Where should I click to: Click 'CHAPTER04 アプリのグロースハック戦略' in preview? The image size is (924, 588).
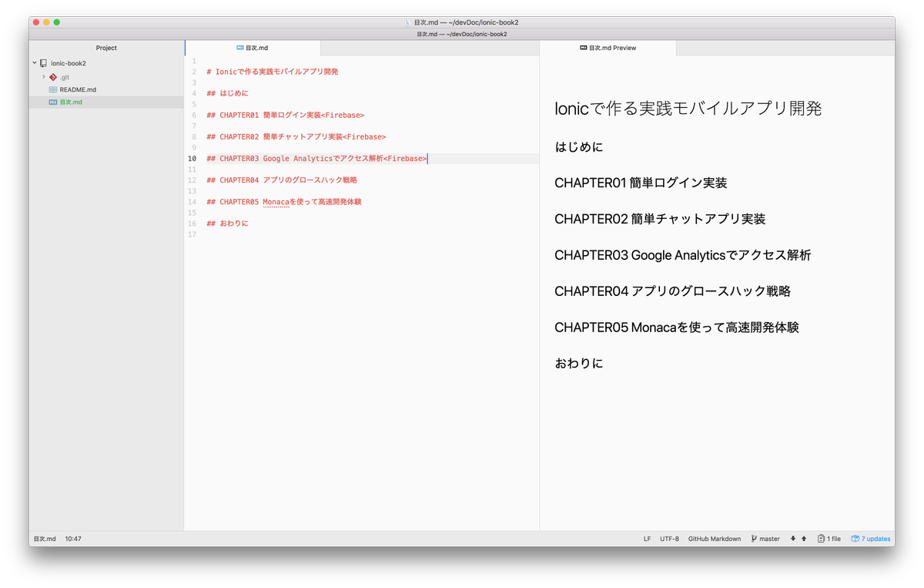672,291
